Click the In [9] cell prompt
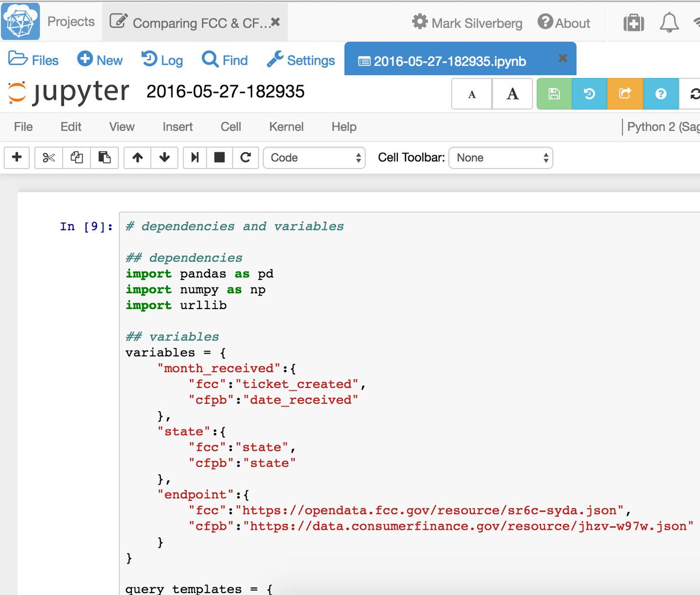 pyautogui.click(x=86, y=226)
